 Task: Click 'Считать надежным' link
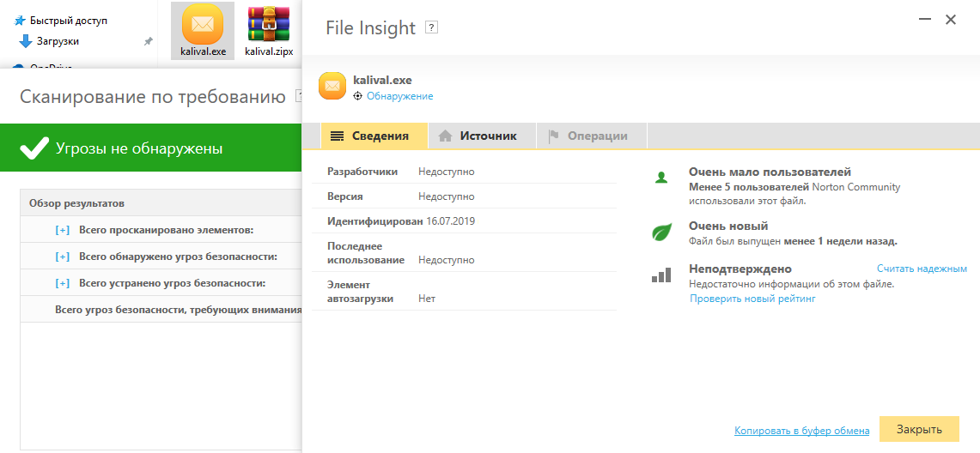(922, 269)
